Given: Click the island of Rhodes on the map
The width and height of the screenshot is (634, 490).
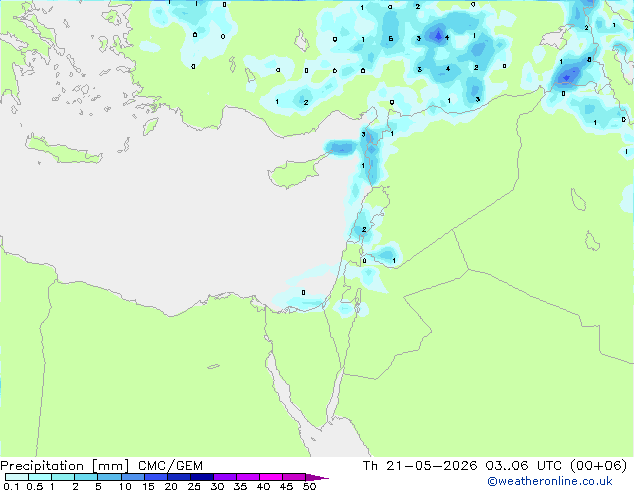Looking at the screenshot, I should point(150,127).
